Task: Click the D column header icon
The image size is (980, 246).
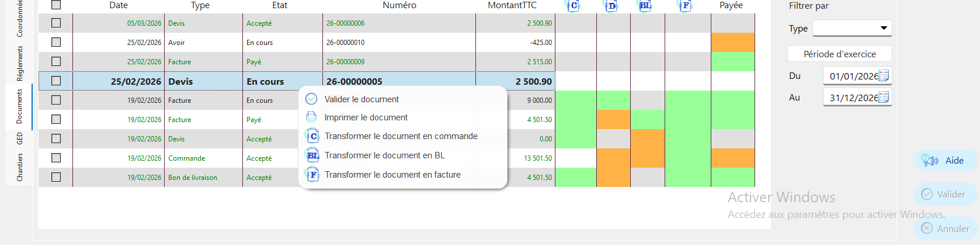Action: point(610,5)
